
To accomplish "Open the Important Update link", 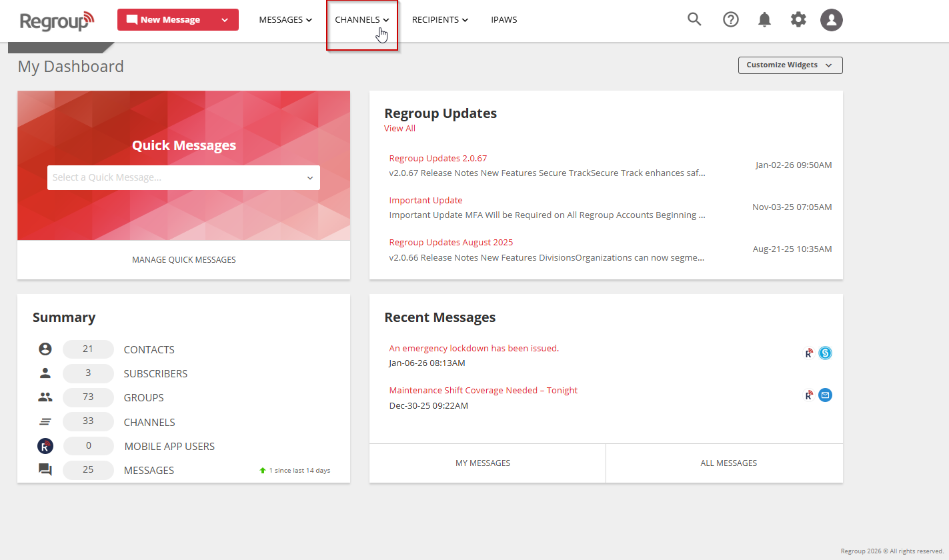I will [425, 201].
